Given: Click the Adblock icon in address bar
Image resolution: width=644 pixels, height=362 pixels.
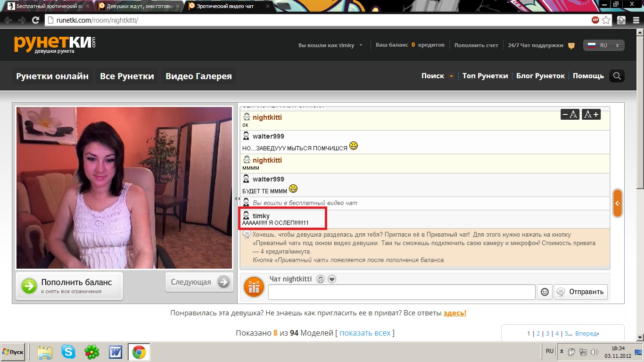Looking at the screenshot, I should point(595,20).
